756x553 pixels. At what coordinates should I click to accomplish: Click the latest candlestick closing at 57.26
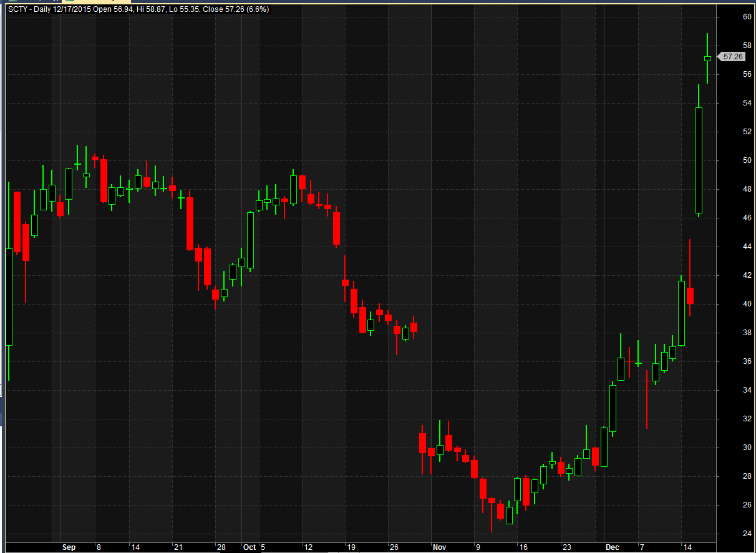pos(707,58)
